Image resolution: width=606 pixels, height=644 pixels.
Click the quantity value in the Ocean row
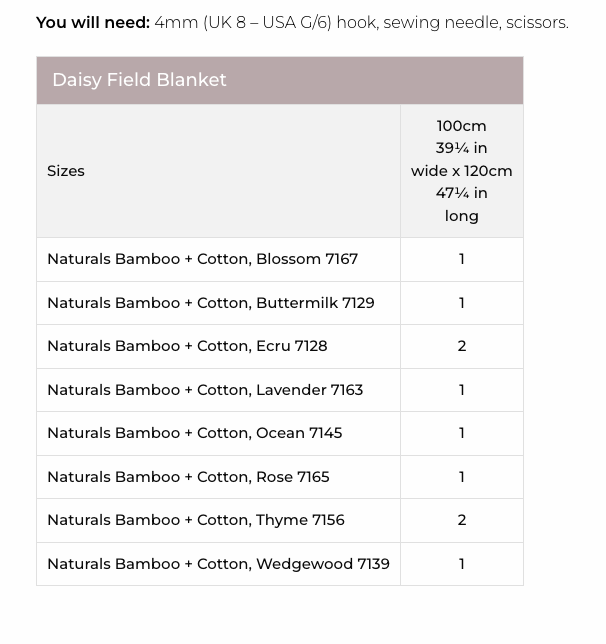(x=461, y=433)
